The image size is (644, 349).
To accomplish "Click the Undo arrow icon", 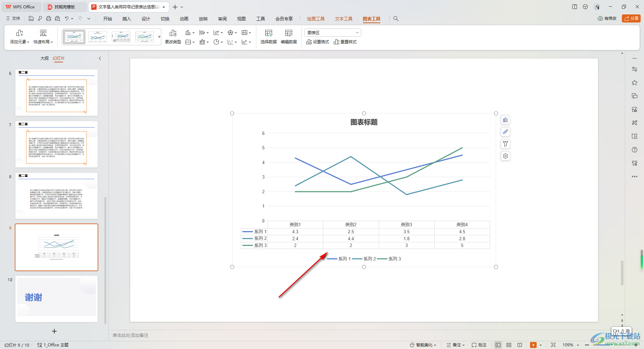I will [67, 19].
